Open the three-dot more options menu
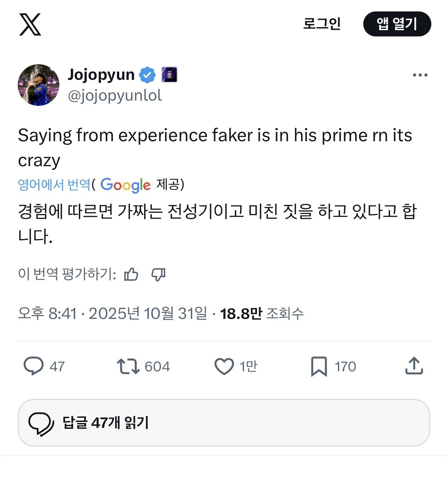 (x=420, y=75)
